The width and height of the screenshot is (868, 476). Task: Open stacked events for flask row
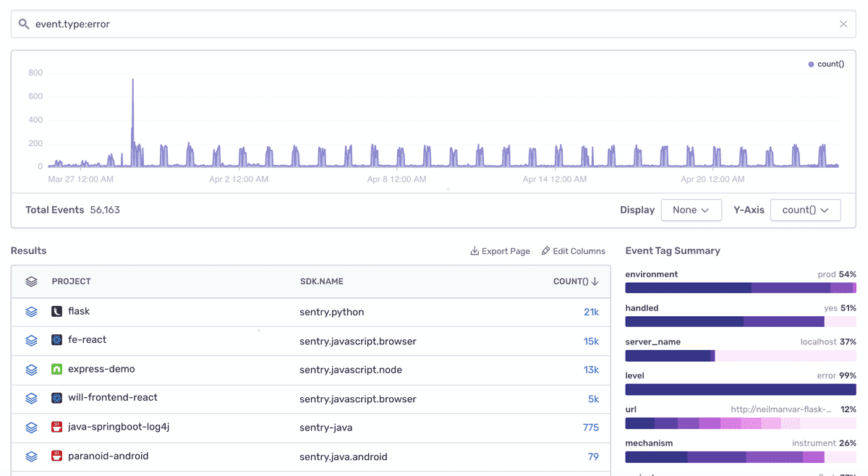(31, 312)
